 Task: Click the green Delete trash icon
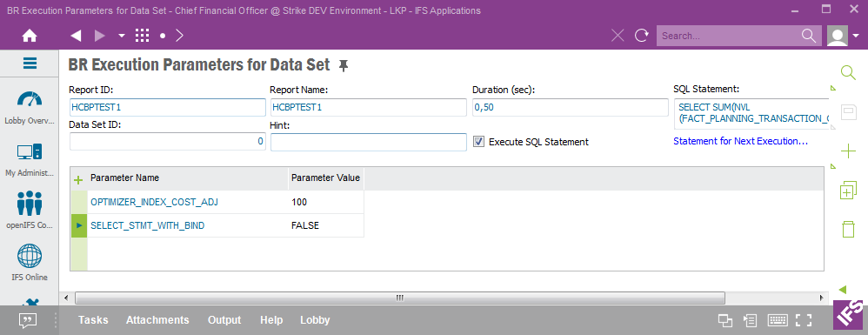point(848,229)
